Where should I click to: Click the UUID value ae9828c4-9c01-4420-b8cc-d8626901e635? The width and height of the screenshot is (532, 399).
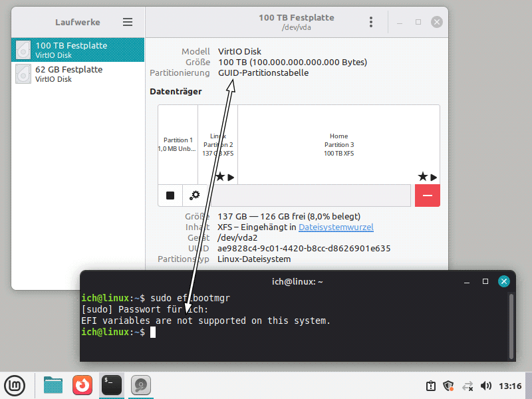304,248
